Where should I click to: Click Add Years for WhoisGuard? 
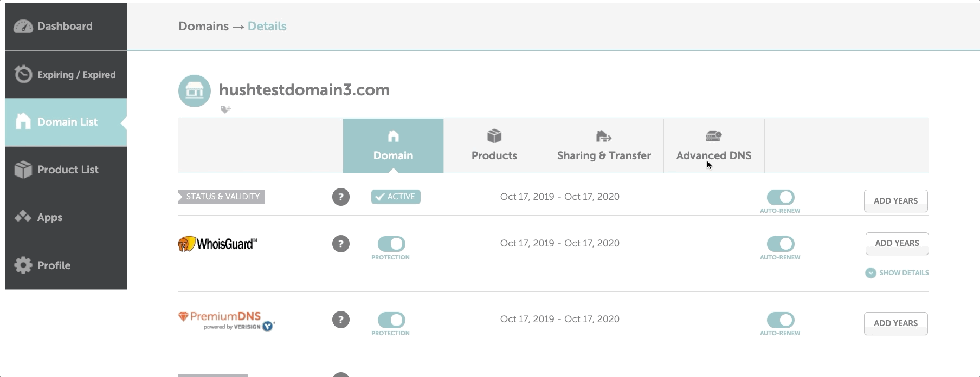[897, 243]
